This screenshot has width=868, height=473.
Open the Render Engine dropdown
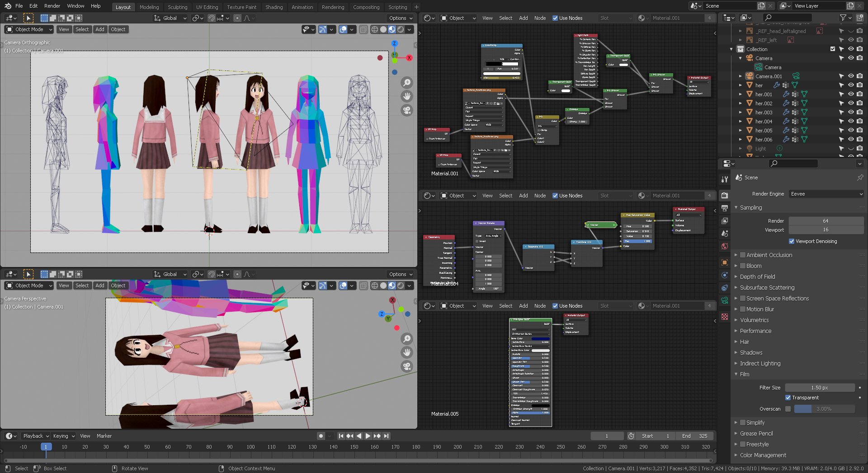826,194
